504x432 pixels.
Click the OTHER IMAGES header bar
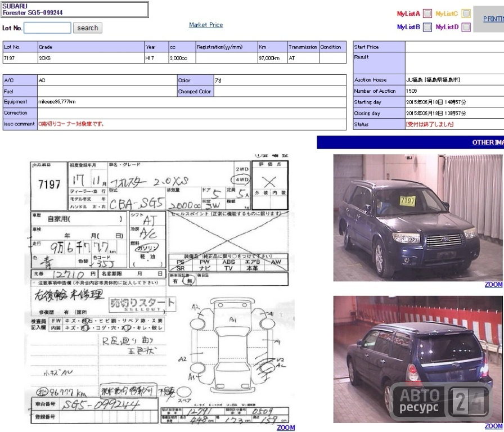click(x=410, y=142)
